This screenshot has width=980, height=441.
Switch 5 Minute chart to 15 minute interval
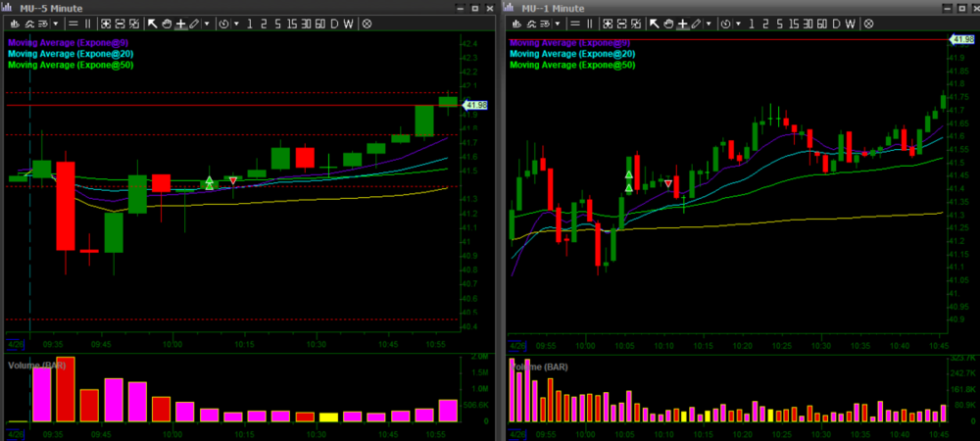point(291,24)
